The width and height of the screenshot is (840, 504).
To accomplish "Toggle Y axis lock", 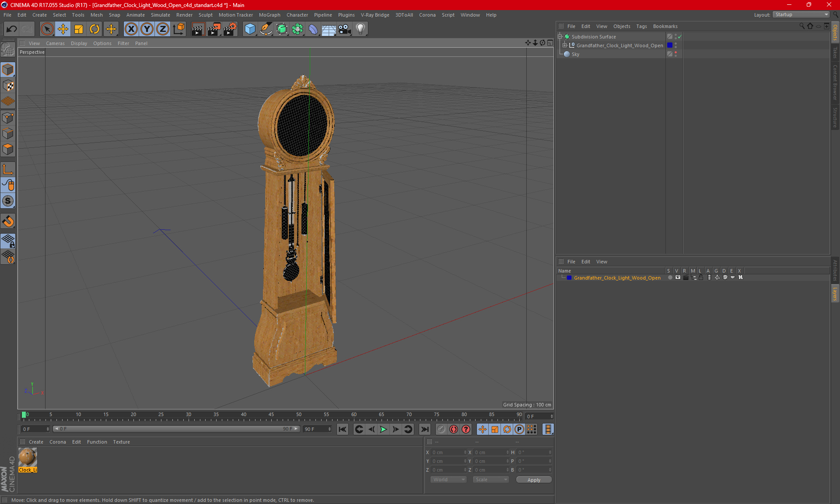I will tap(147, 29).
